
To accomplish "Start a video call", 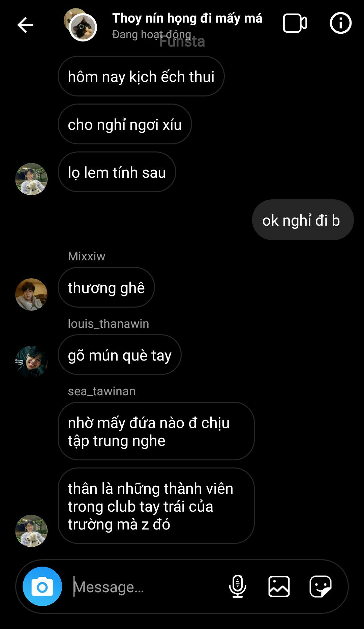I will tap(295, 23).
